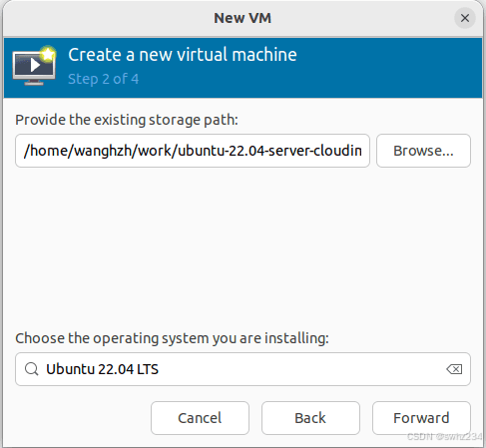
Task: Click the 'Create a new virtual machine' heading
Action: [183, 55]
